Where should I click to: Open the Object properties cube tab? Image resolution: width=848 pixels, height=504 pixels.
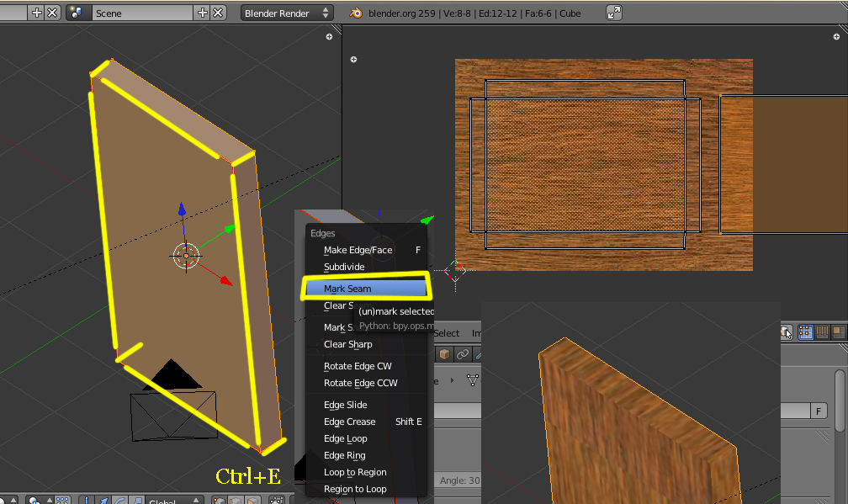click(444, 354)
